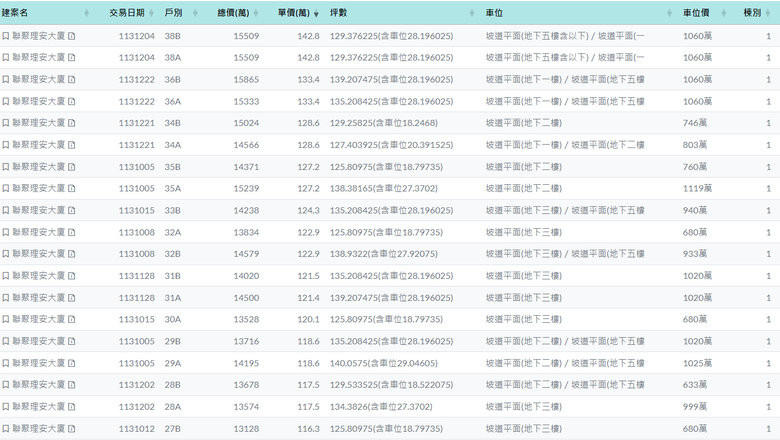The image size is (780, 440).
Task: Select the parking price cell 803萬
Action: pos(695,145)
